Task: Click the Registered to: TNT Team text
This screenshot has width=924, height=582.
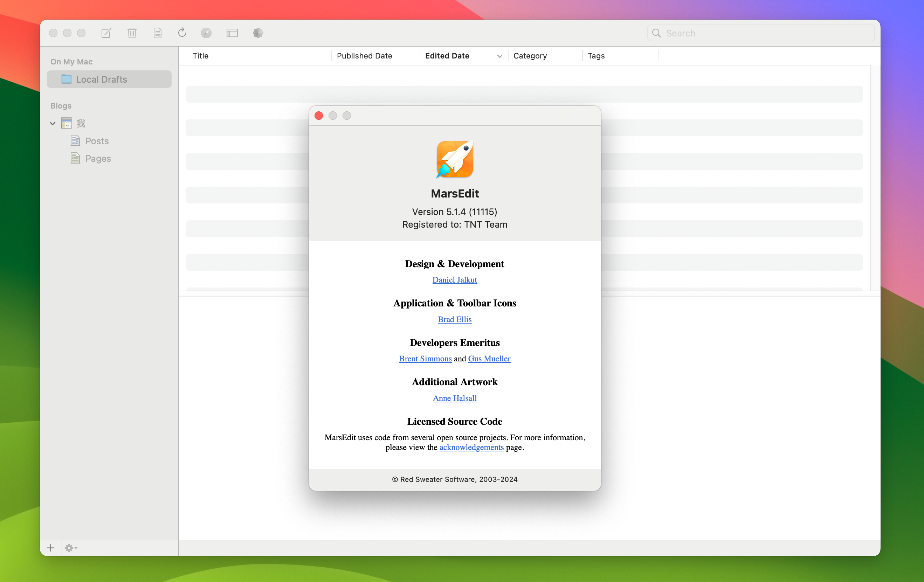Action: 455,224
